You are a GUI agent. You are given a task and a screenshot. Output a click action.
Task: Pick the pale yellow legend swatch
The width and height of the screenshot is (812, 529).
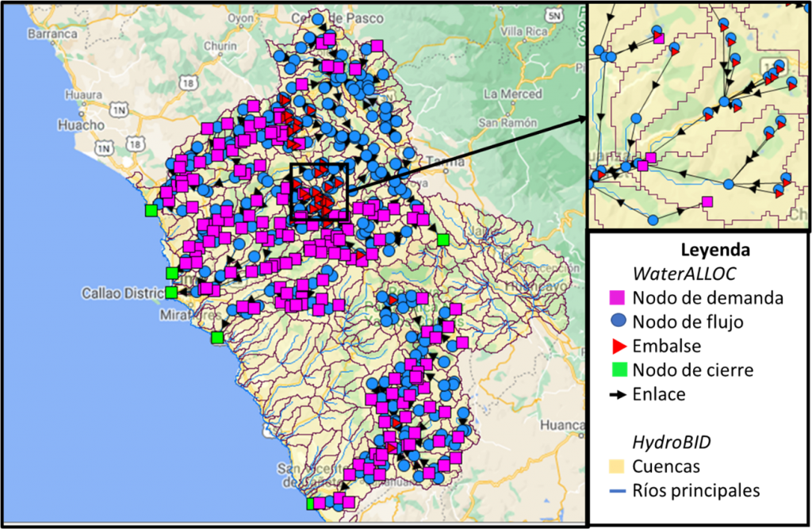pyautogui.click(x=617, y=466)
